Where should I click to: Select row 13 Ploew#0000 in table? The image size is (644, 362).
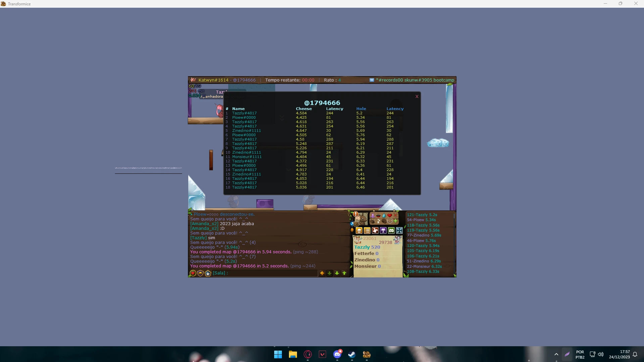click(x=244, y=165)
